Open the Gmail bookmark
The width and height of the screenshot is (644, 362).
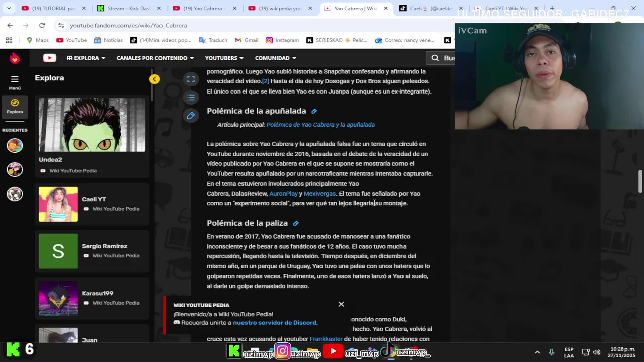point(247,40)
